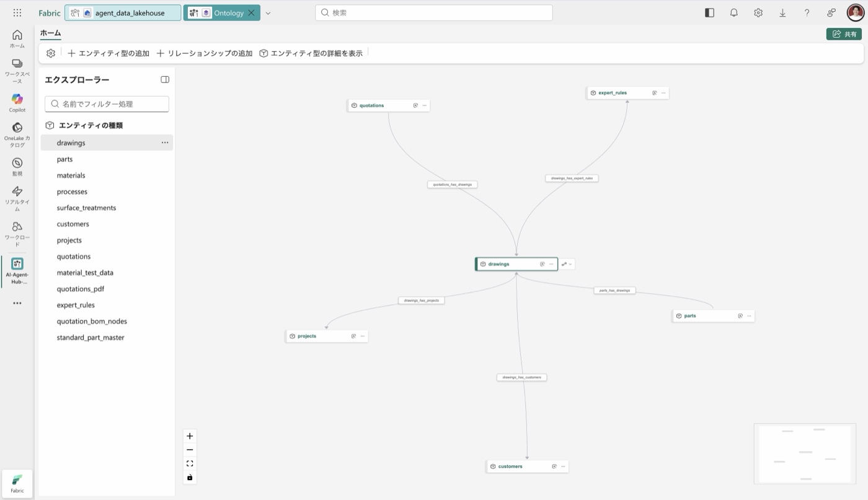
Task: Open the ontology settings gear in toolbar
Action: (51, 53)
